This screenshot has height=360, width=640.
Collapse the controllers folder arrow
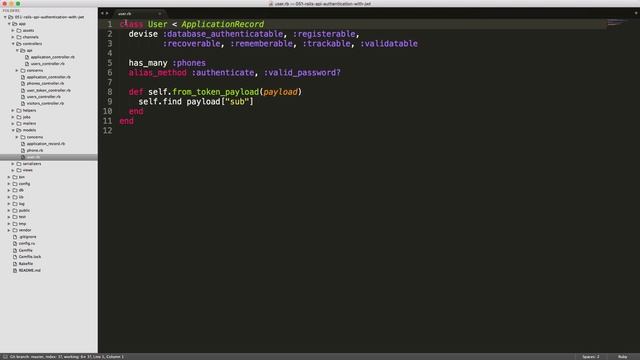pos(13,44)
